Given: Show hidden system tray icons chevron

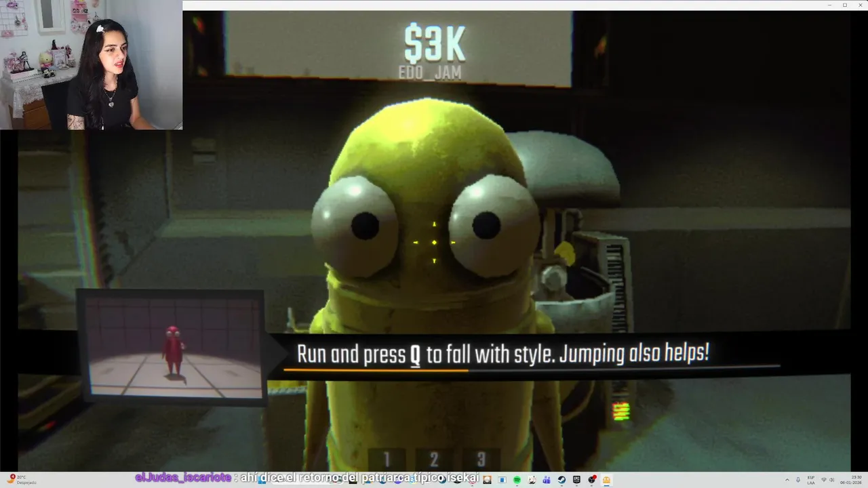Looking at the screenshot, I should (787, 480).
